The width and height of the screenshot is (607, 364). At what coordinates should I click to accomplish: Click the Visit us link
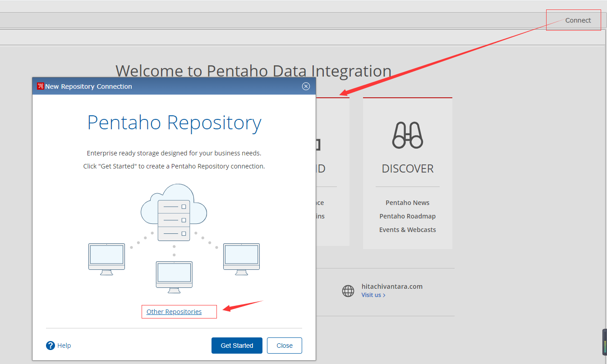point(373,295)
